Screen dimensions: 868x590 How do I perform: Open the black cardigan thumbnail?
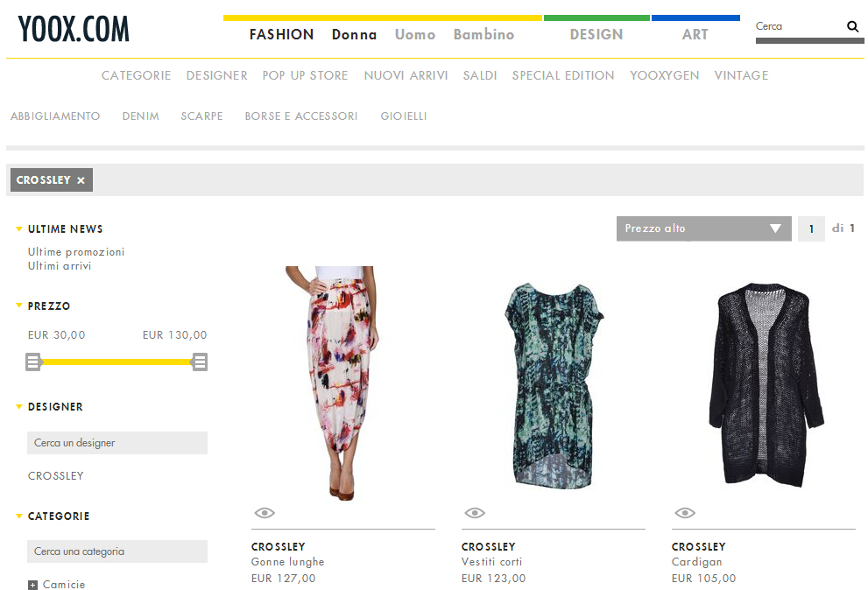coord(767,385)
